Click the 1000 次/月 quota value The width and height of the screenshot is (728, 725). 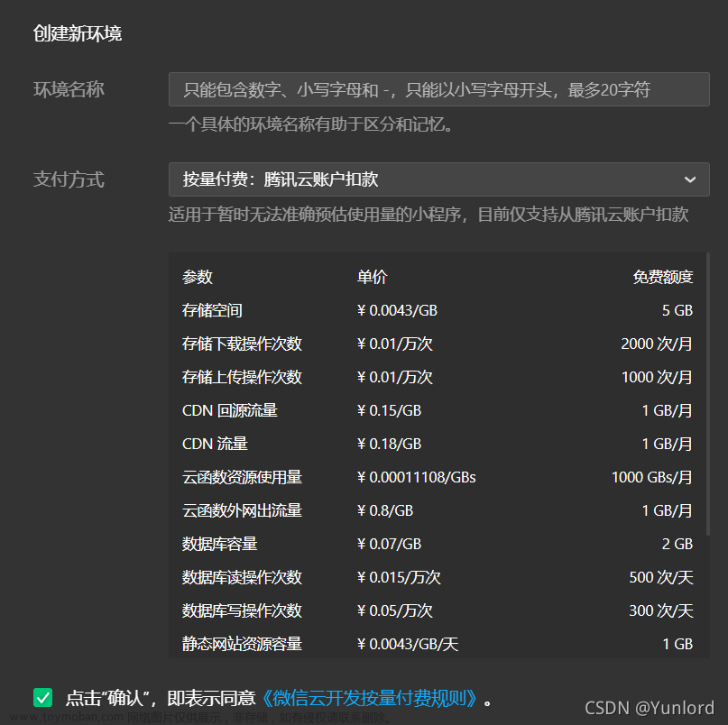[x=657, y=377]
